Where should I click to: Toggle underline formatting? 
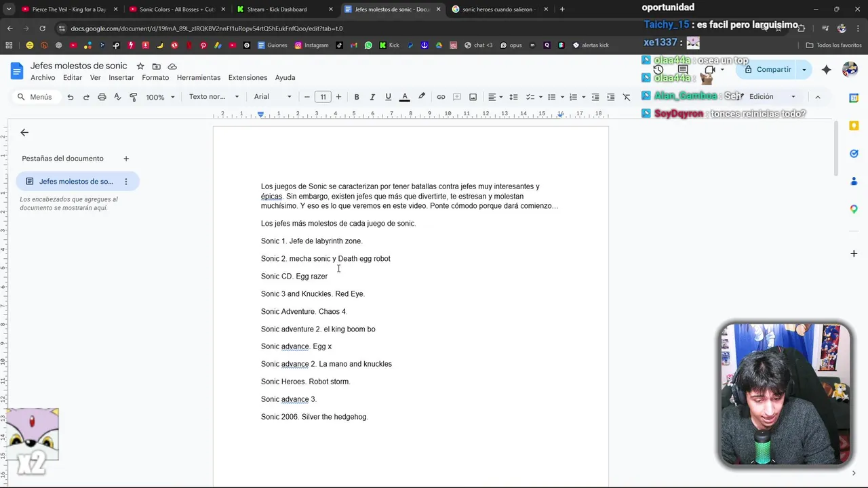coord(388,97)
